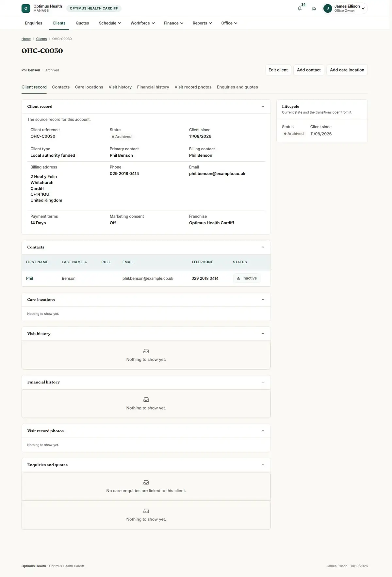The width and height of the screenshot is (392, 577).
Task: Open the notifications bell icon
Action: click(300, 8)
